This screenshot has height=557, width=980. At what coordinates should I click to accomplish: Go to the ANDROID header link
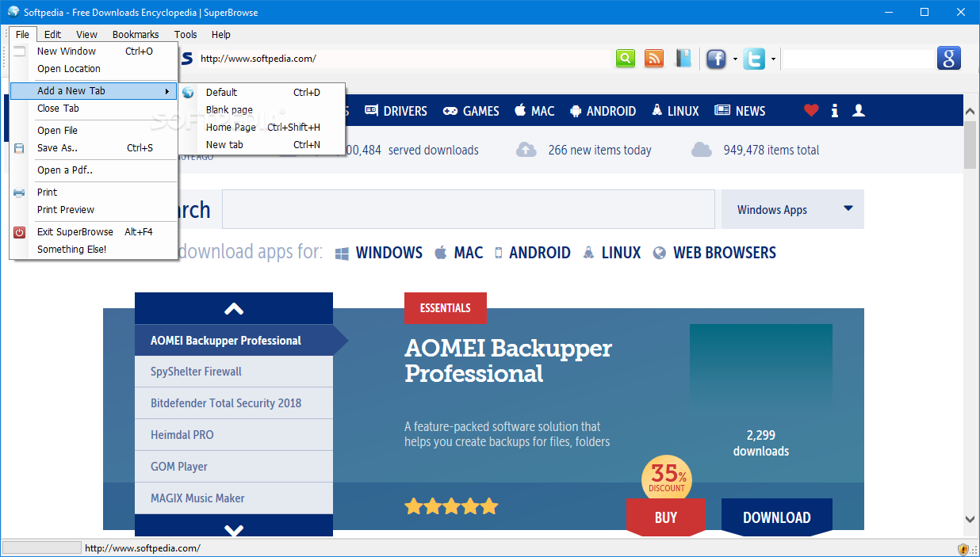[603, 111]
